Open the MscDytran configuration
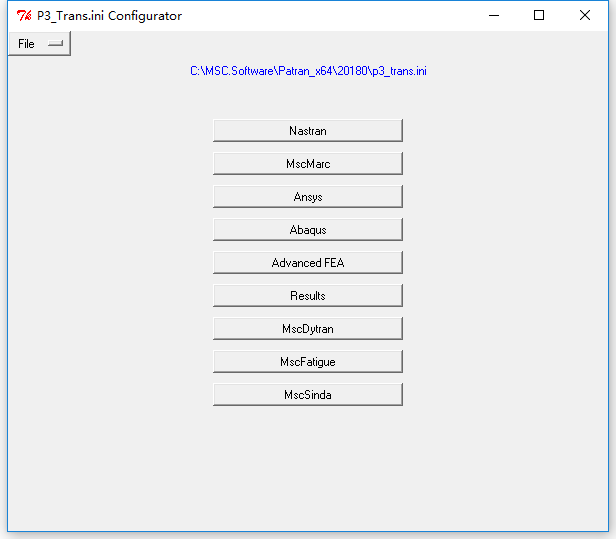Screen dimensions: 616x539 [308, 328]
